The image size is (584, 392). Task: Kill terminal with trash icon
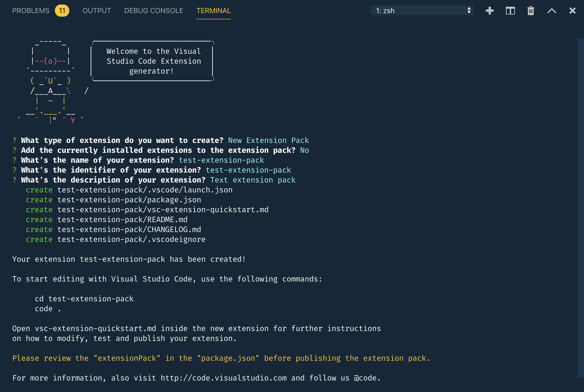coord(531,11)
